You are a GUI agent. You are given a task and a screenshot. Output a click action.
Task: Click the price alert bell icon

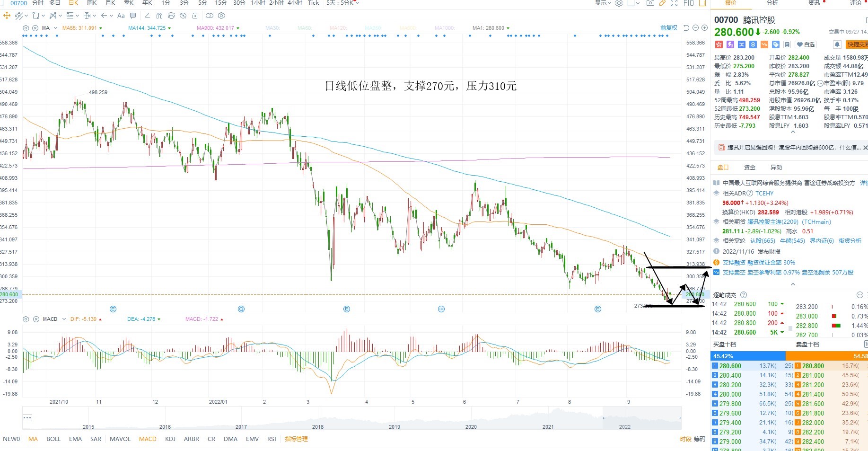[837, 44]
